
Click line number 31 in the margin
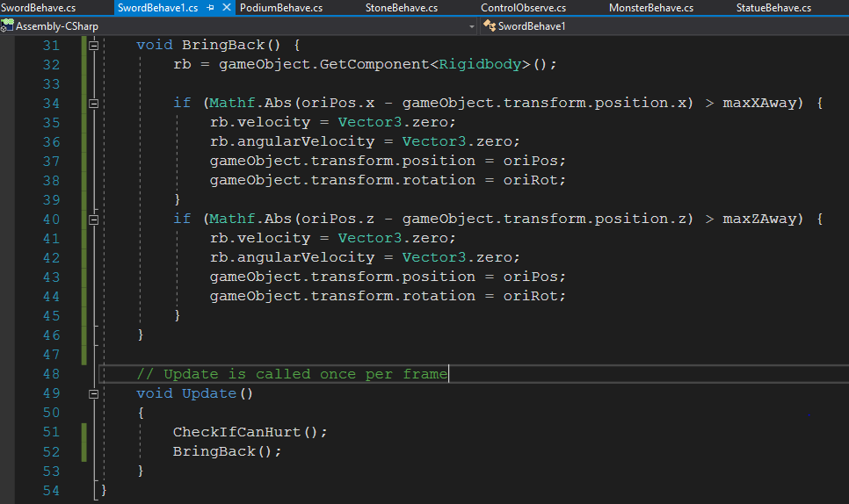[52, 46]
